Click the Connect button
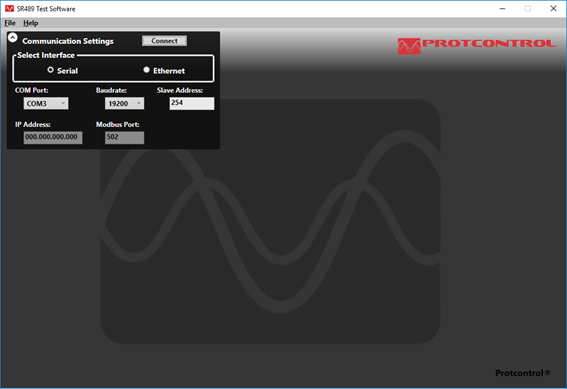This screenshot has width=567, height=389. click(165, 41)
